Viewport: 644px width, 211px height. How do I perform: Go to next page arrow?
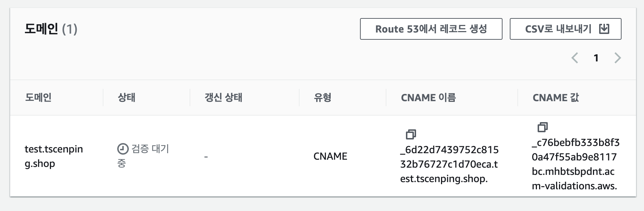(618, 58)
